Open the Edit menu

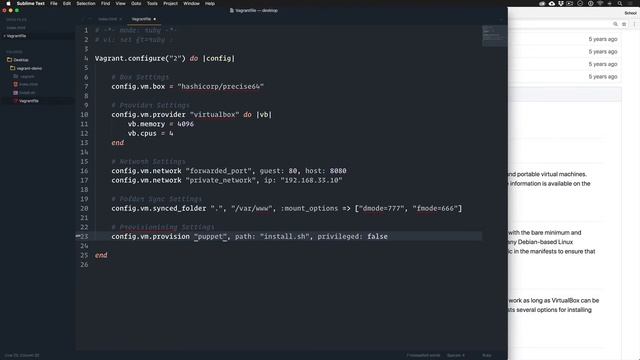point(67,3)
